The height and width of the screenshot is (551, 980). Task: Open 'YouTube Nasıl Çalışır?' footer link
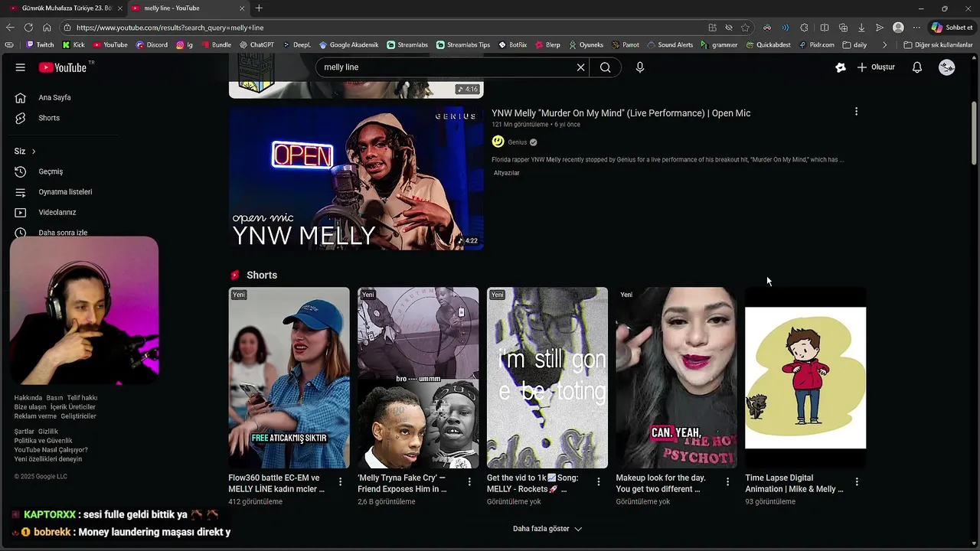(x=51, y=450)
